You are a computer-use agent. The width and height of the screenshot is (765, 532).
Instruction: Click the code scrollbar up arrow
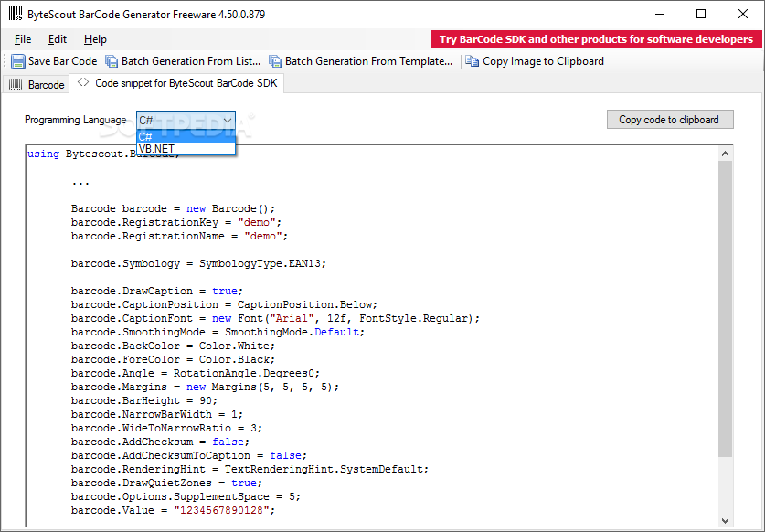point(725,154)
